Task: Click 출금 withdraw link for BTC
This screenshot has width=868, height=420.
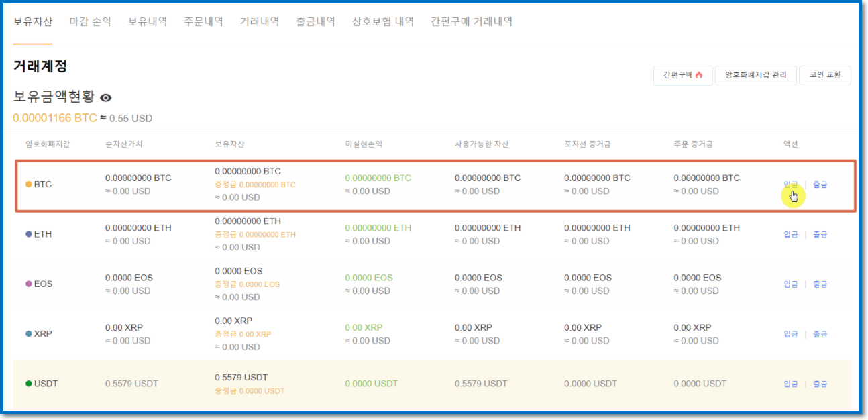Action: click(820, 185)
